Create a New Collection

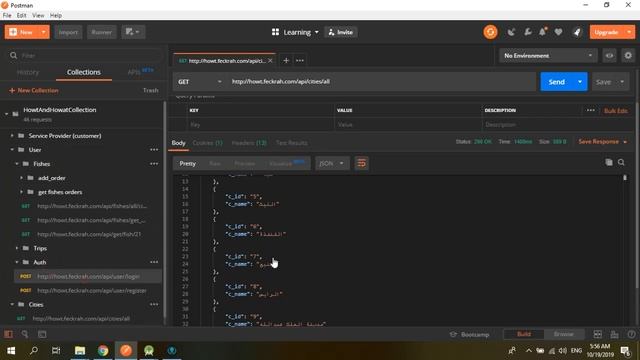click(34, 90)
